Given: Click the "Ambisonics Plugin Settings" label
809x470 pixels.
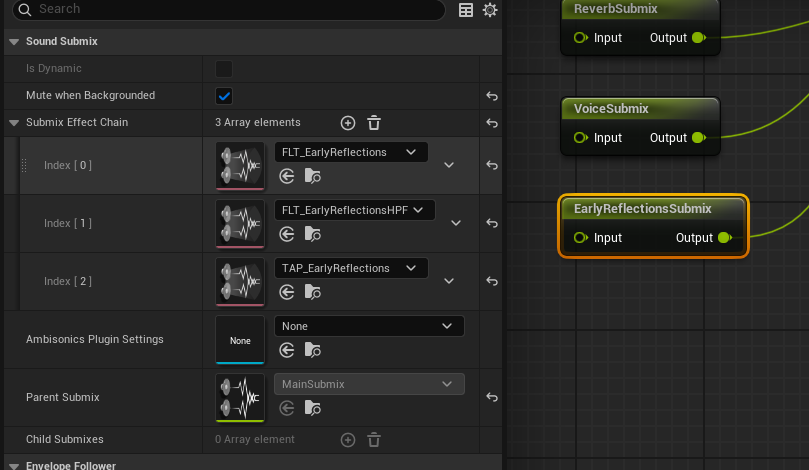Looking at the screenshot, I should coord(94,339).
